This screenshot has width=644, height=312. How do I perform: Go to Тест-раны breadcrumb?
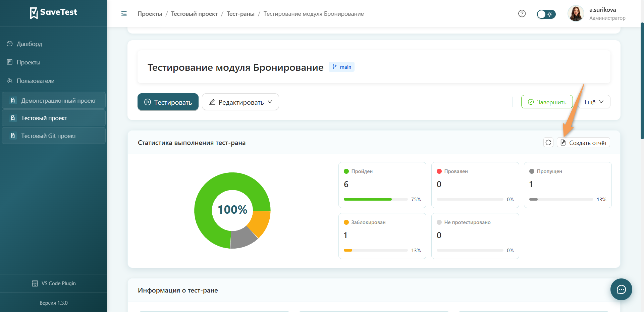[x=240, y=14]
